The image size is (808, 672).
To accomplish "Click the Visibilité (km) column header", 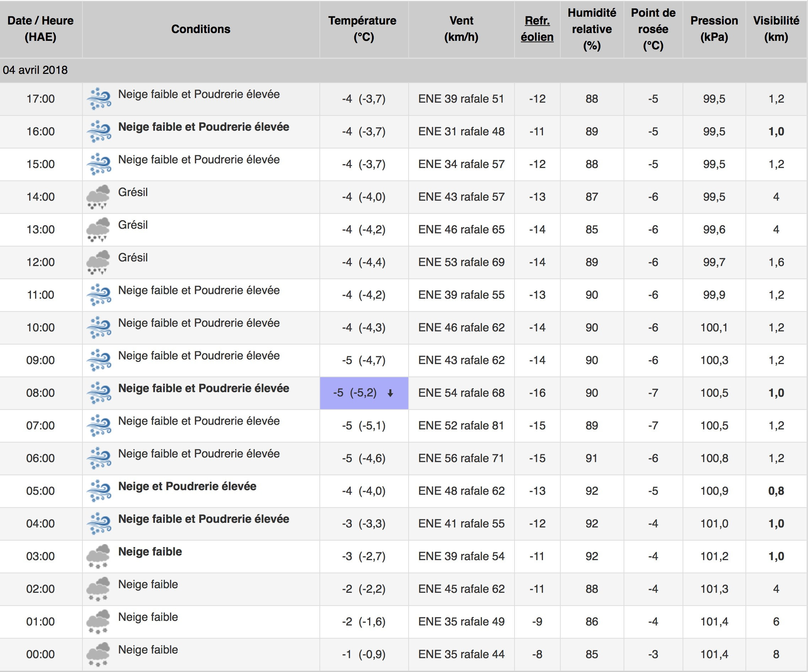I will click(x=776, y=29).
